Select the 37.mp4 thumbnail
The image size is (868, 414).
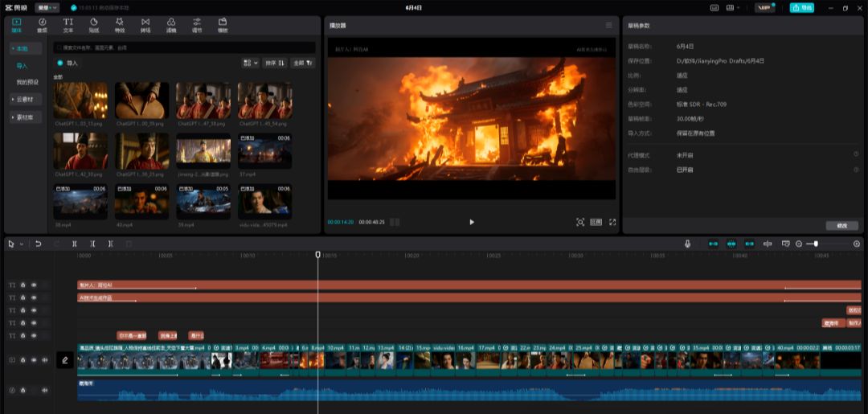(x=264, y=150)
